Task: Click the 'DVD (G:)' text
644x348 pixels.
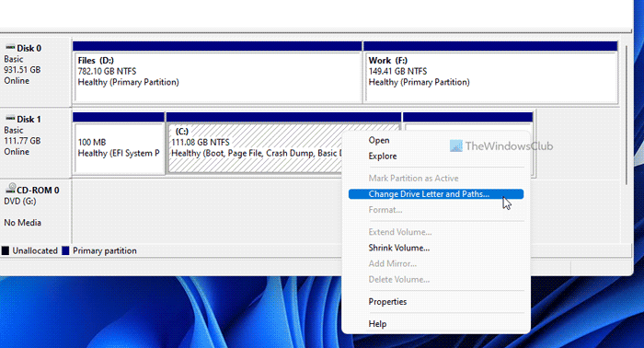Action: 20,201
